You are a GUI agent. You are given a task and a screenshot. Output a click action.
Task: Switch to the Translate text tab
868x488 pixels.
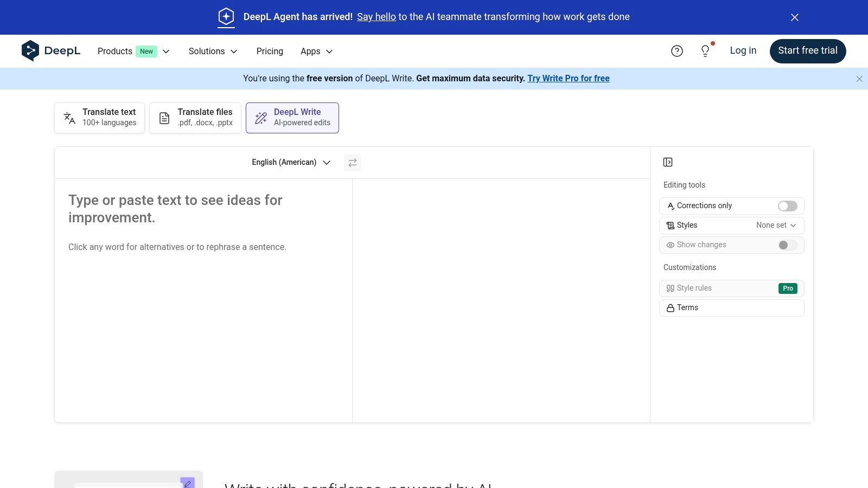pos(100,118)
